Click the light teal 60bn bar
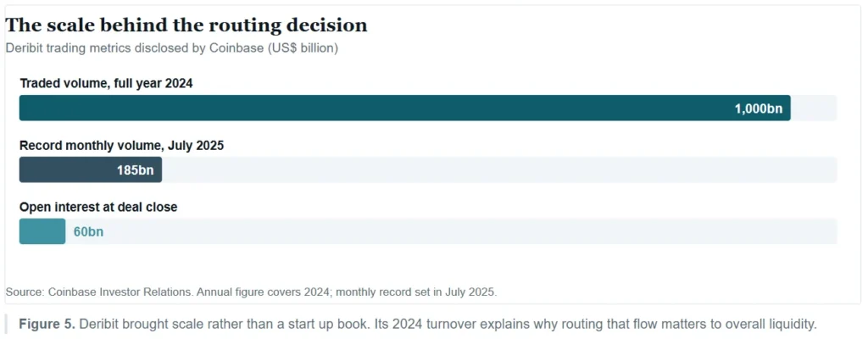 [42, 231]
